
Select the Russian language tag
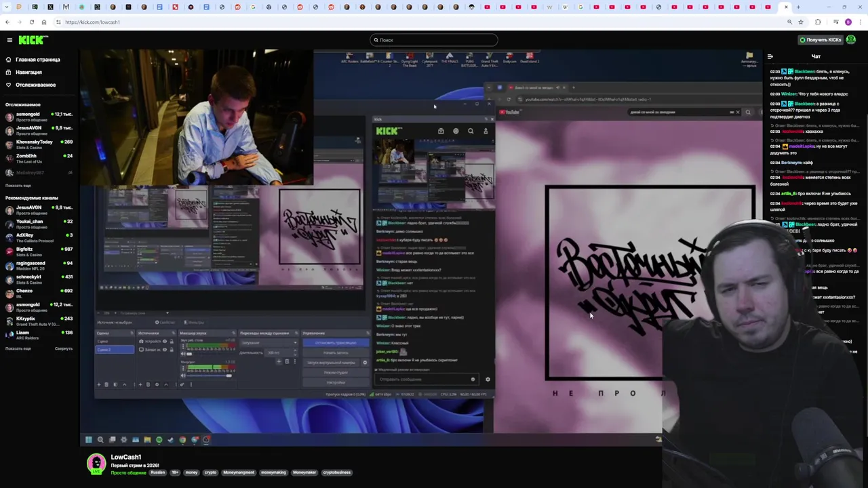coord(157,472)
